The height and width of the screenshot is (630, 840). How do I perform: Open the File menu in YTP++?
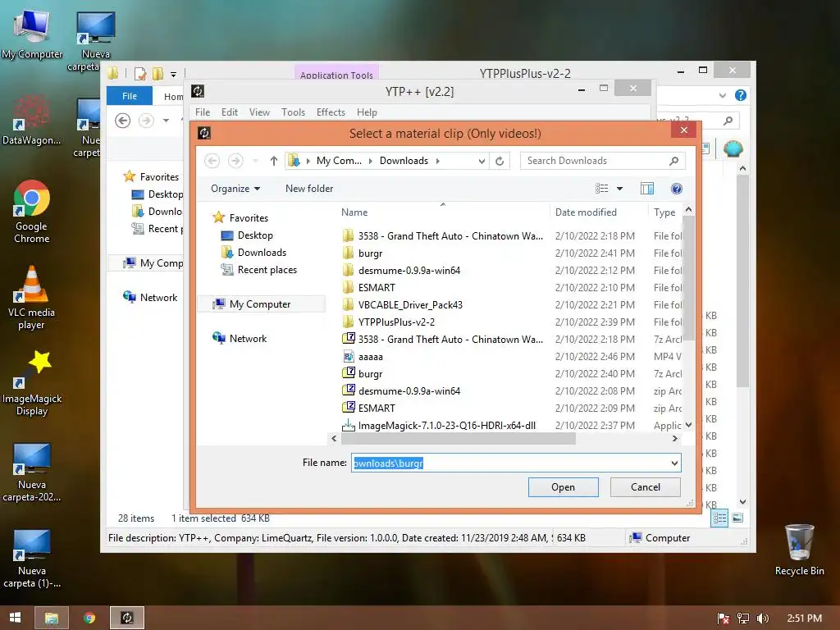203,112
